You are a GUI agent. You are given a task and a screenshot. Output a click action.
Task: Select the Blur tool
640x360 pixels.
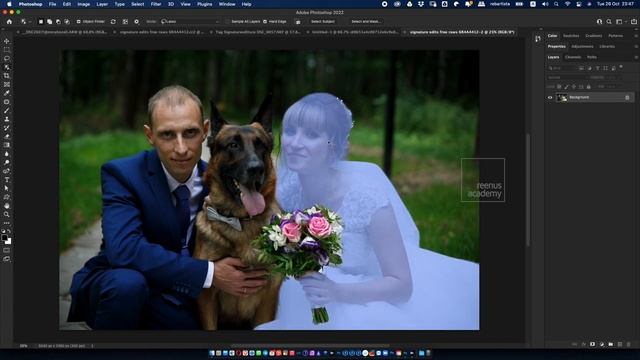7,153
